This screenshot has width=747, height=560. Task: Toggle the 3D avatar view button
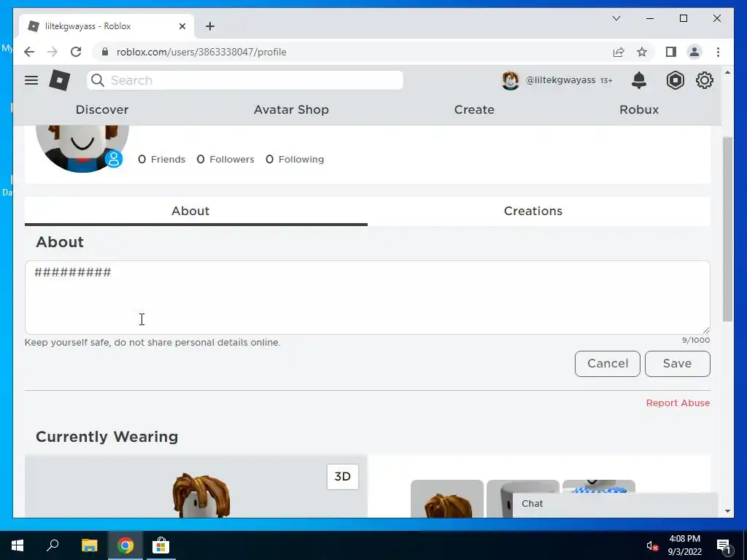[x=343, y=477]
